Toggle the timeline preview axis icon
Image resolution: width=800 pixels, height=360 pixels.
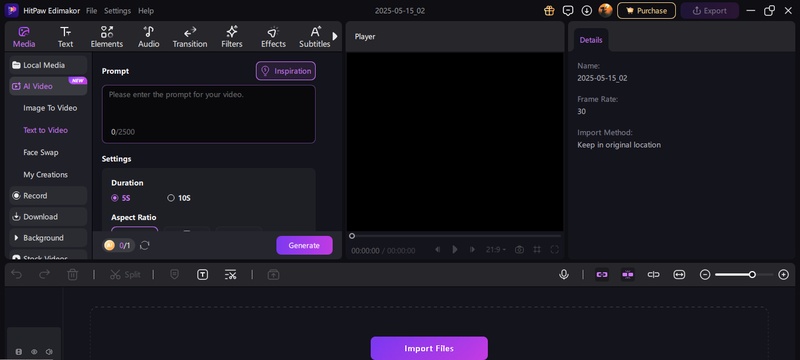click(x=654, y=275)
